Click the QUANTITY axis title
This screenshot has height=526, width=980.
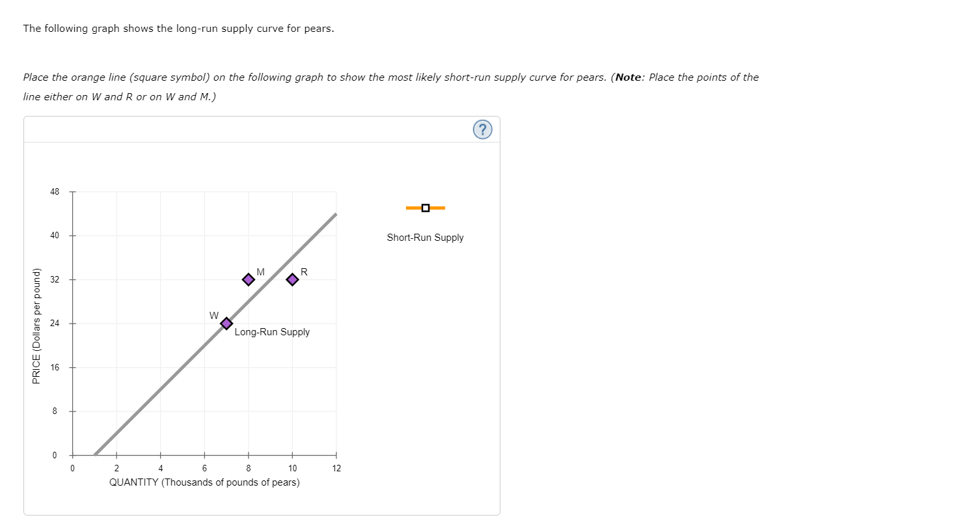[x=205, y=482]
